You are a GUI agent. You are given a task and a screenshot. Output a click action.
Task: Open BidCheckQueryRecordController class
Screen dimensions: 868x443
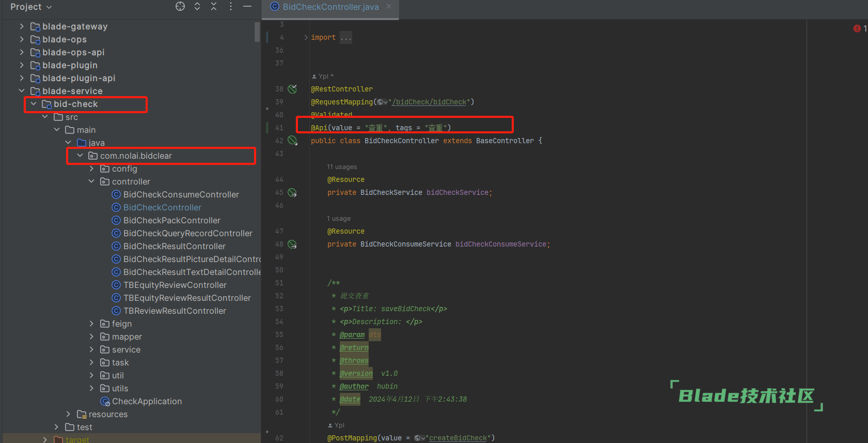(188, 233)
